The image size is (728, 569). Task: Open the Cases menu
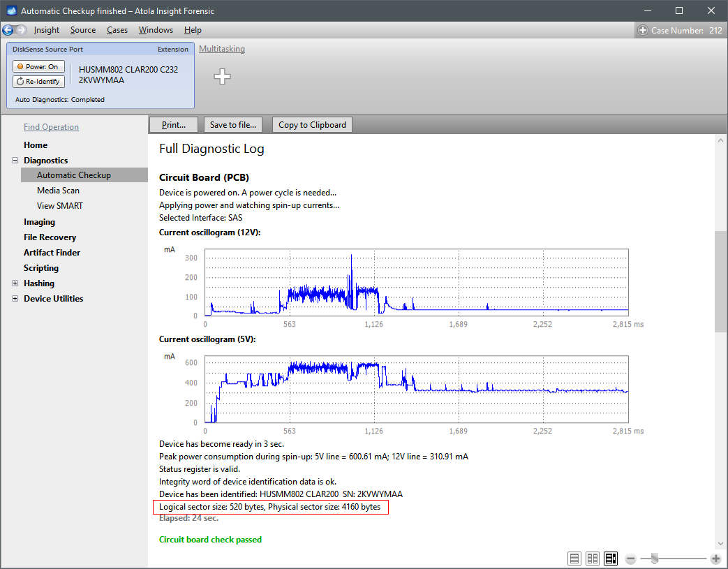click(117, 30)
